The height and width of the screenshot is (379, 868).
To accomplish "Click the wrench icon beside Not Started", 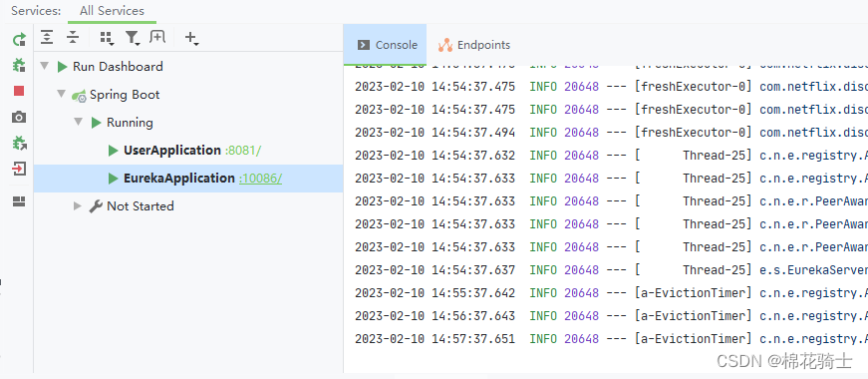I will (96, 206).
